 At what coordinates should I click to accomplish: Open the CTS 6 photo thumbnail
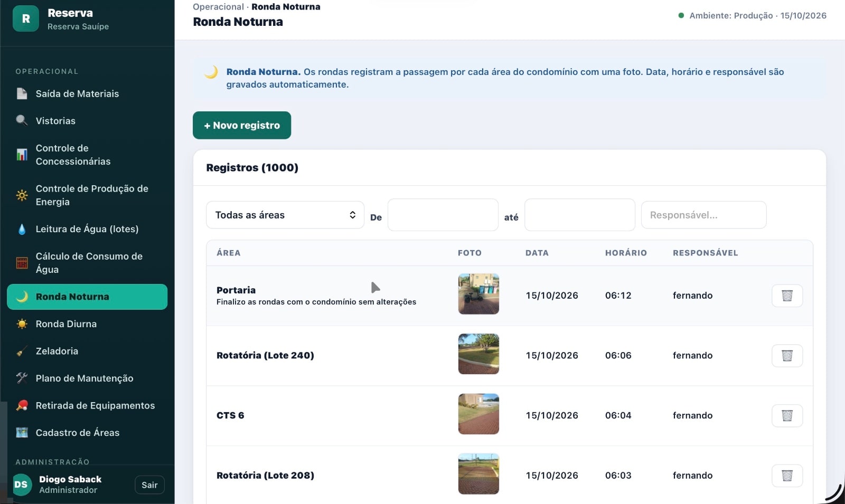tap(478, 414)
